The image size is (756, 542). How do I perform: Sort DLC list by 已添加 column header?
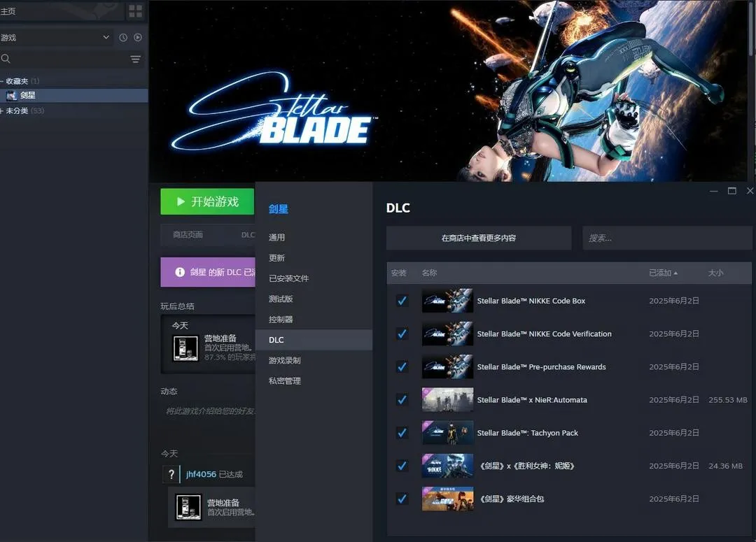[x=662, y=273]
